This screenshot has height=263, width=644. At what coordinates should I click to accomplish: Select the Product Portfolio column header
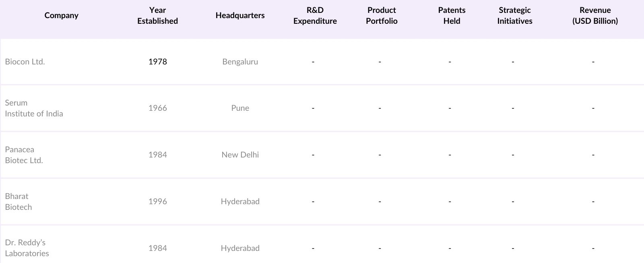[x=382, y=15]
